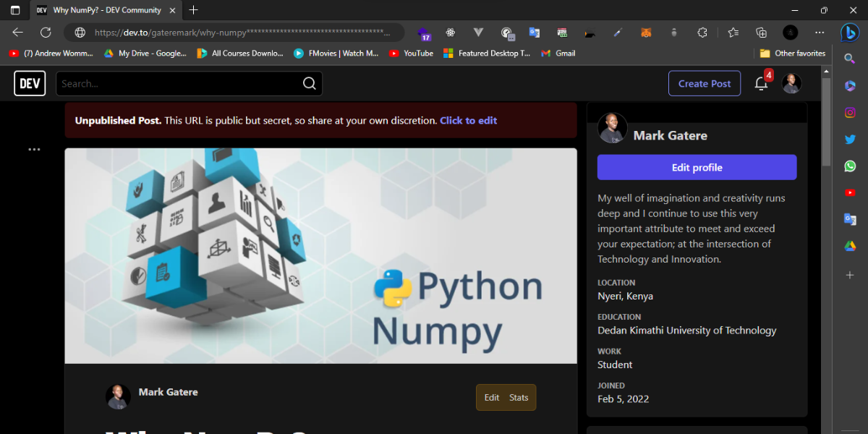Screen dimensions: 868x434
Task: View site information globe icon in address bar
Action: tap(80, 33)
